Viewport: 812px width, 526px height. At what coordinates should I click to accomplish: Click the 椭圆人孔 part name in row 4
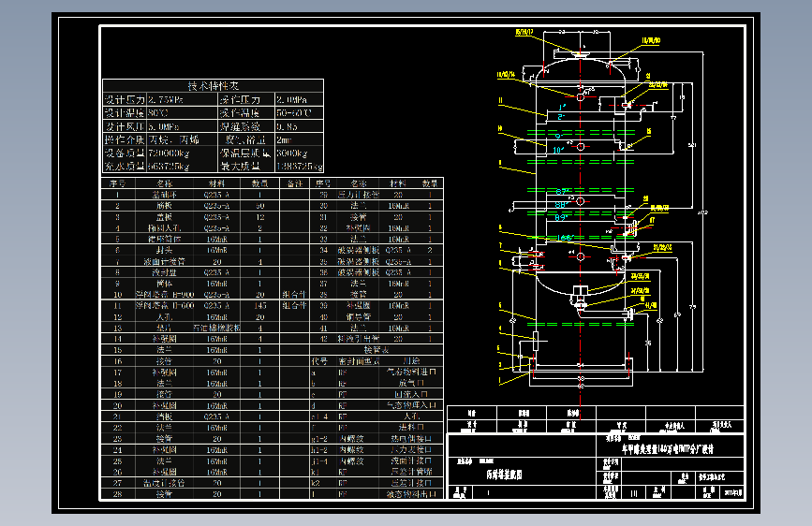point(165,227)
